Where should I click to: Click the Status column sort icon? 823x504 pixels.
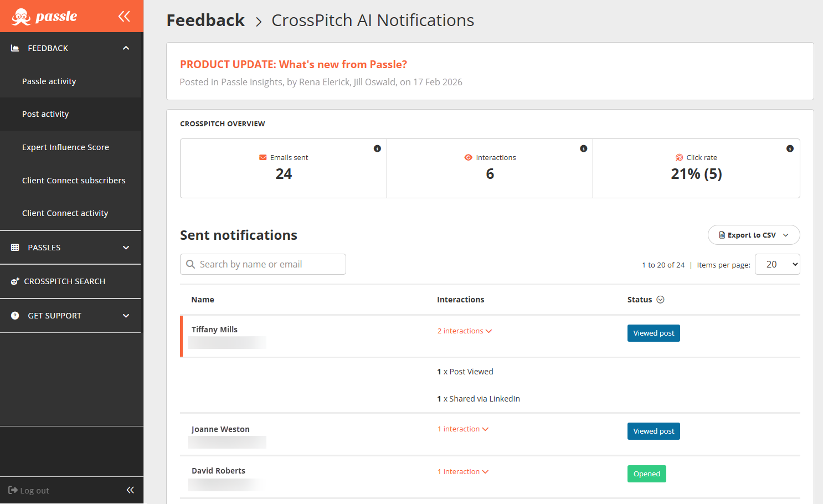coord(660,300)
